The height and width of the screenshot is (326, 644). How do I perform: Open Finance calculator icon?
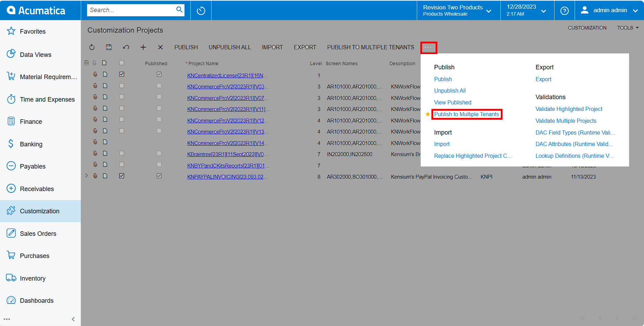pos(11,121)
